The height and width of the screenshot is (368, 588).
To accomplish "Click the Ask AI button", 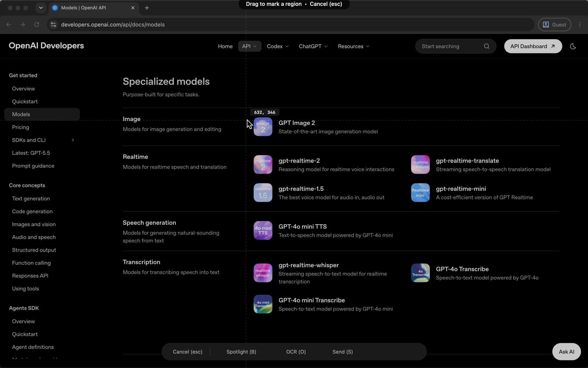I will click(x=566, y=352).
